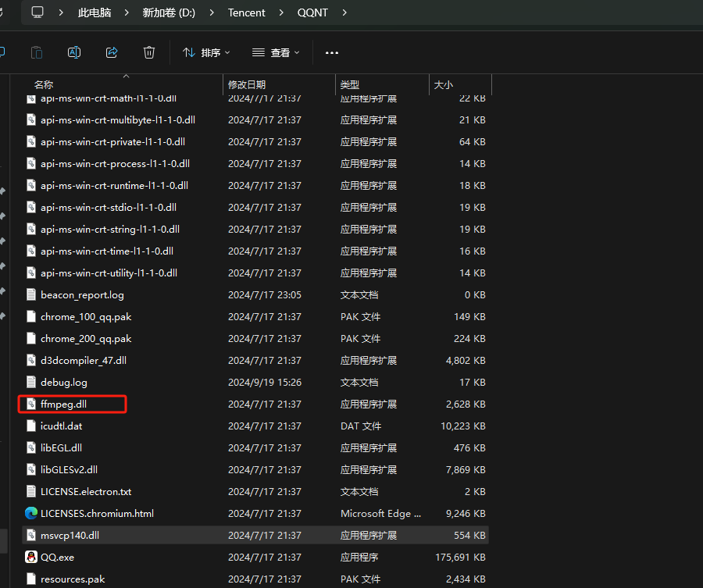
Task: Click the Share toolbar icon
Action: [x=112, y=52]
